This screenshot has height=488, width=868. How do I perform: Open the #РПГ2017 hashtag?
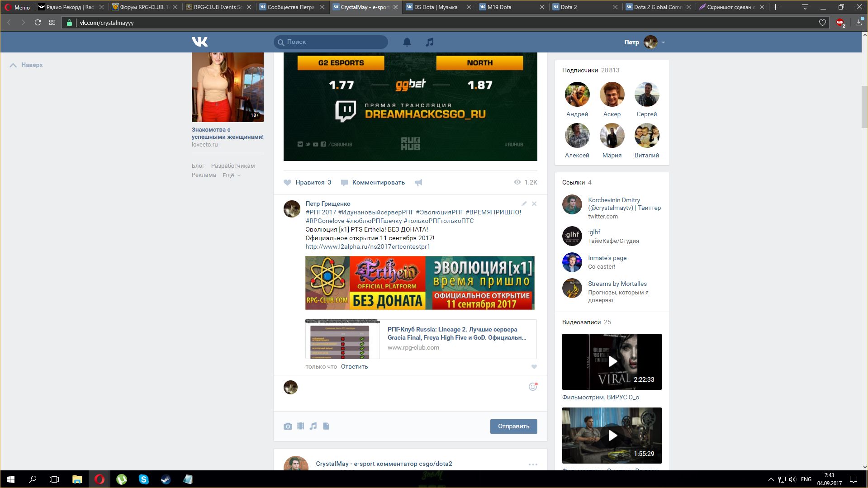(x=321, y=213)
